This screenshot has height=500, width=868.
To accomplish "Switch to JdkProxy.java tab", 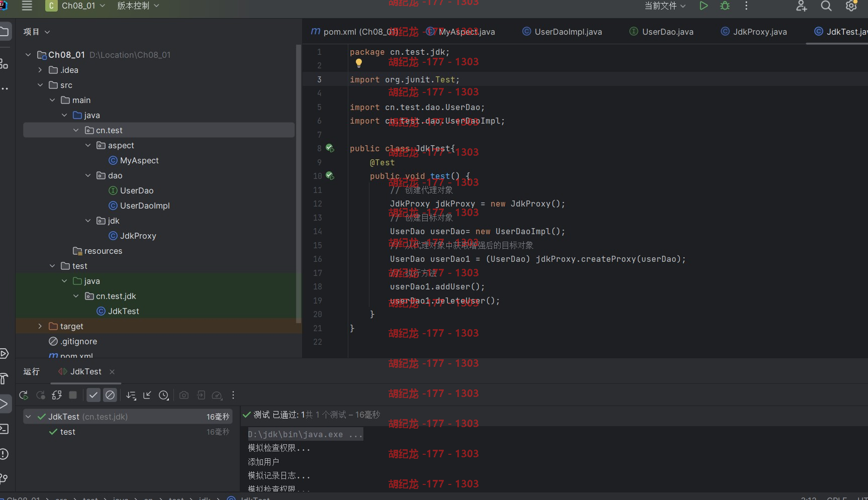I will click(754, 32).
